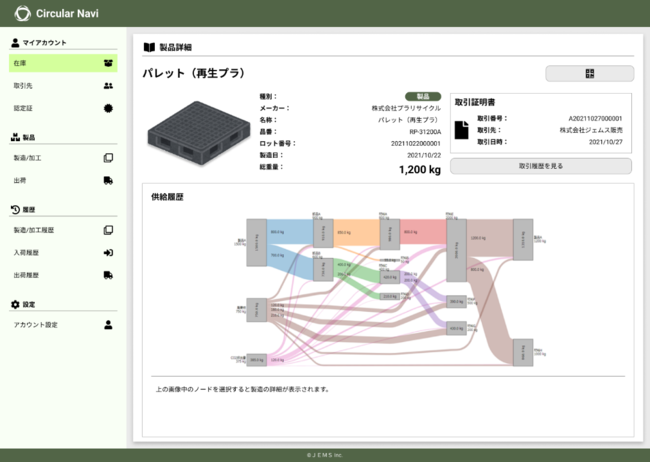The width and height of the screenshot is (650, 463).
Task: Open the 取引証明書 document icon
Action: click(462, 130)
